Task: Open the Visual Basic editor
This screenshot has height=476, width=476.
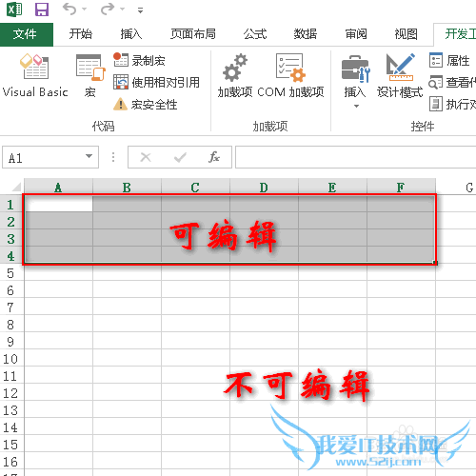Action: point(35,75)
